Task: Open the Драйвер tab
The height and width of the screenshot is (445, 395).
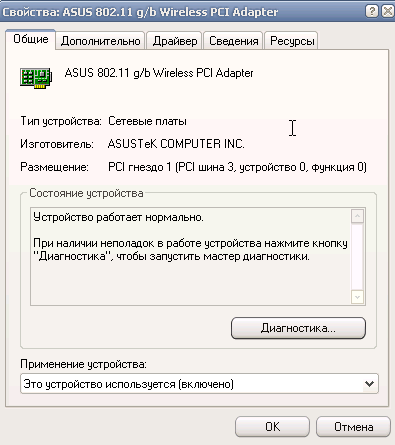Action: [x=175, y=41]
